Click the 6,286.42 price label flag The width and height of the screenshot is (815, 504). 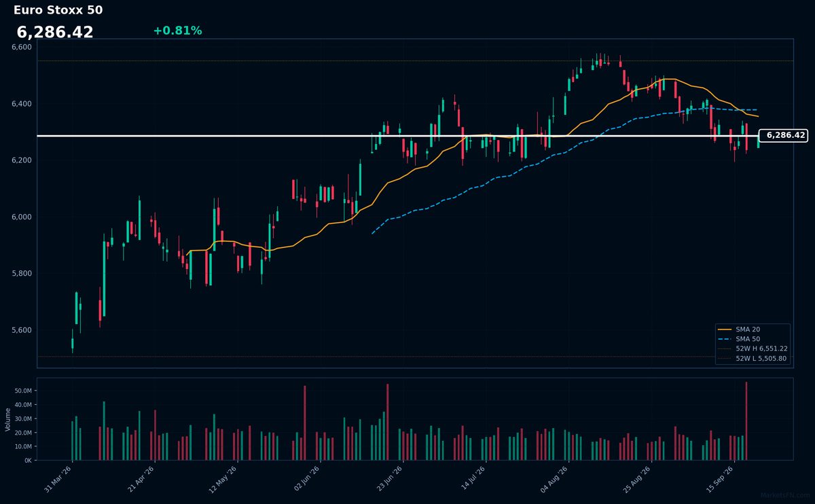pos(785,136)
